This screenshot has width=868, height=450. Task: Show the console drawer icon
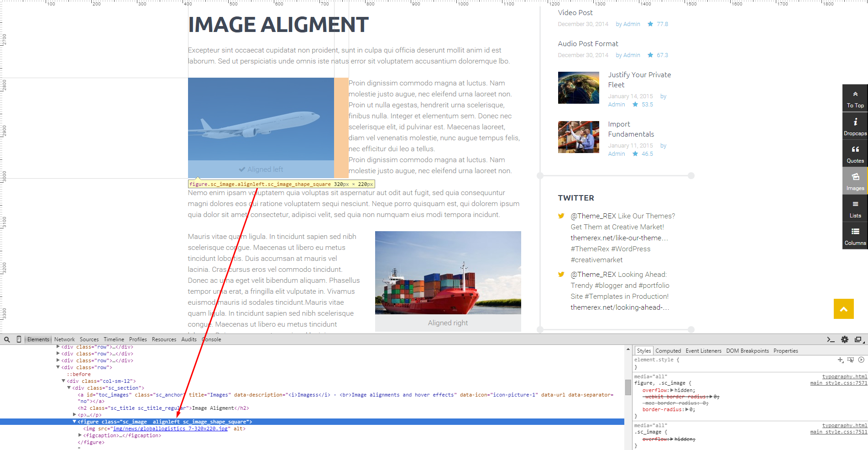831,339
